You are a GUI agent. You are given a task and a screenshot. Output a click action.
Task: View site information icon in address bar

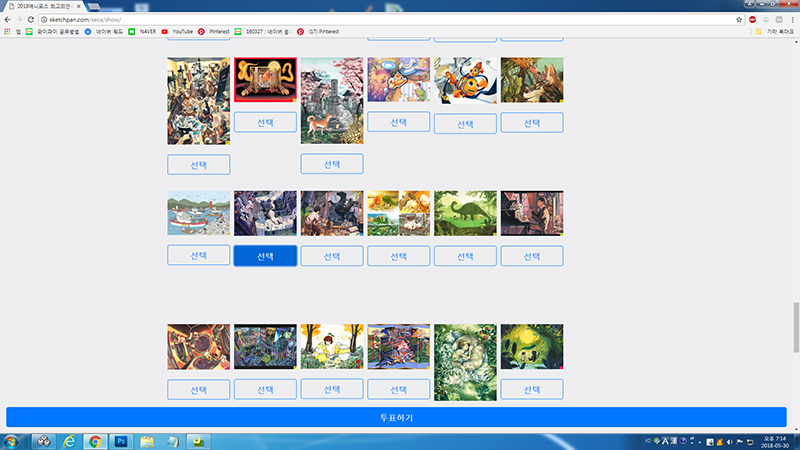tap(44, 19)
